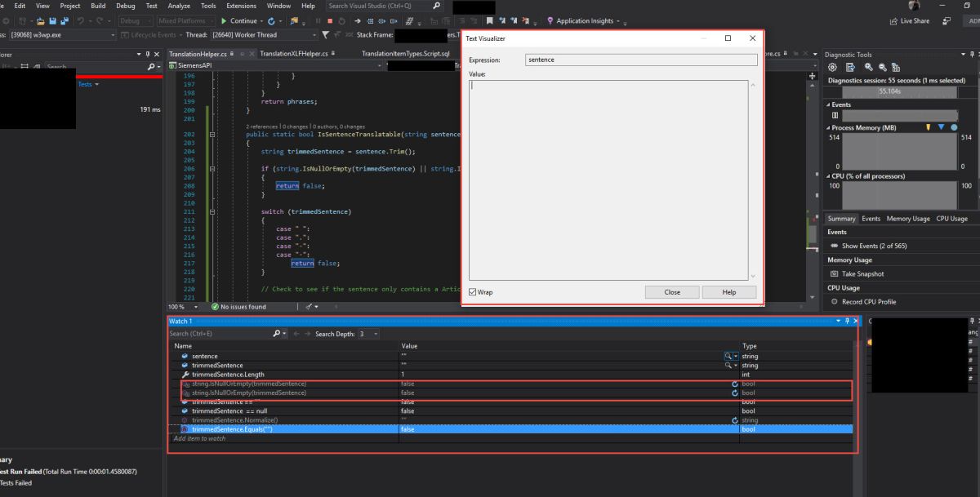Click the Continue debugging button

240,21
